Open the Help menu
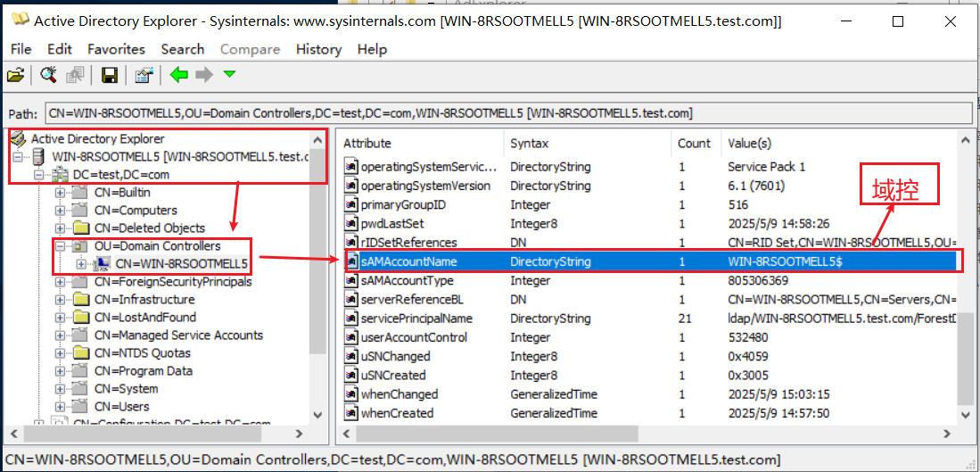Screen dimensions: 980x472 [373, 49]
